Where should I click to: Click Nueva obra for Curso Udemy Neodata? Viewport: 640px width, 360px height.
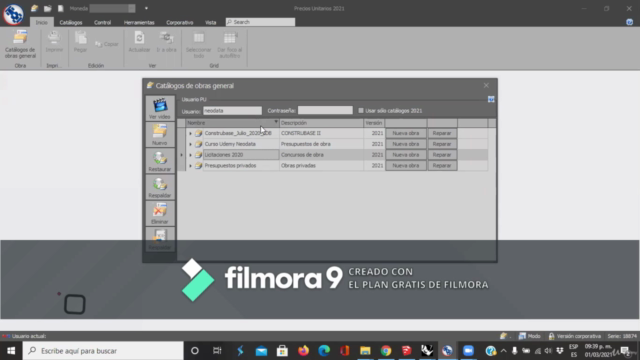tap(406, 144)
